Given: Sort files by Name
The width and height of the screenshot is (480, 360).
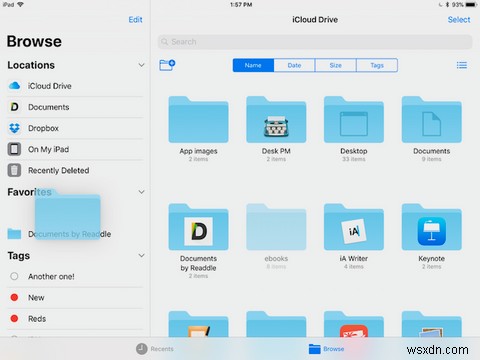Looking at the screenshot, I should [x=253, y=65].
